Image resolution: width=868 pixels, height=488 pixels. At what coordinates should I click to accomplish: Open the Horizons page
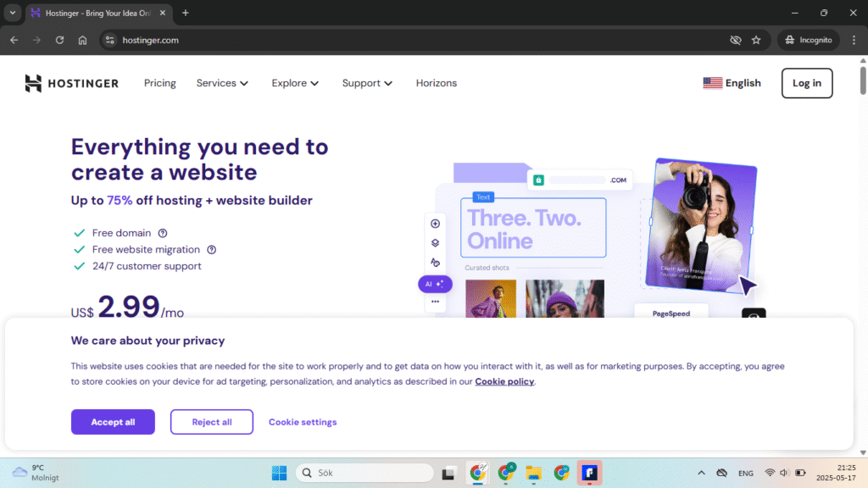(x=437, y=83)
